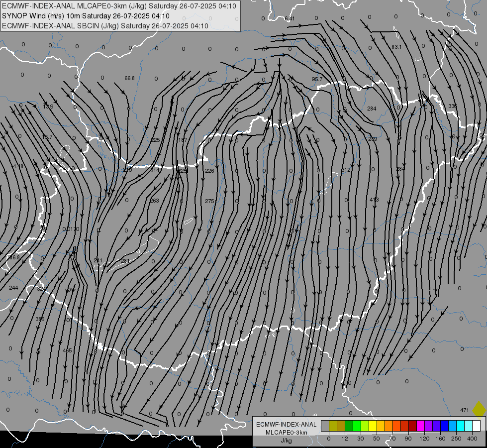The height and width of the screenshot is (448, 487).
Task: Click the map value '312'
Action: pos(346,170)
